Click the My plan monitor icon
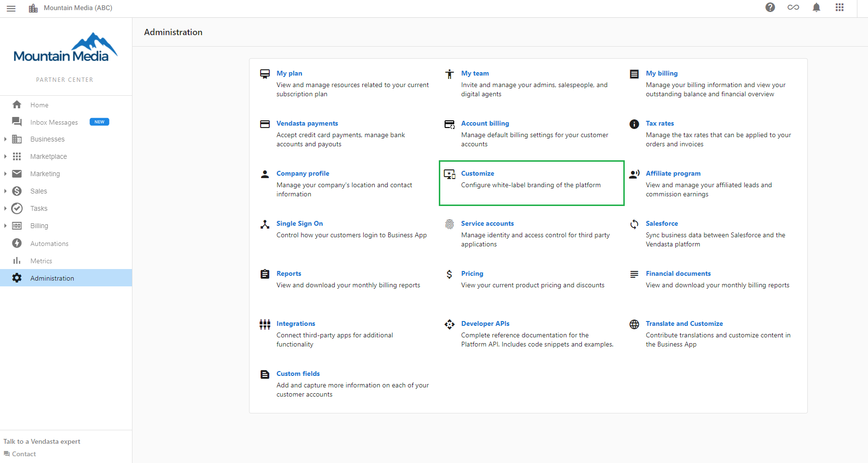The width and height of the screenshot is (868, 463). tap(265, 74)
